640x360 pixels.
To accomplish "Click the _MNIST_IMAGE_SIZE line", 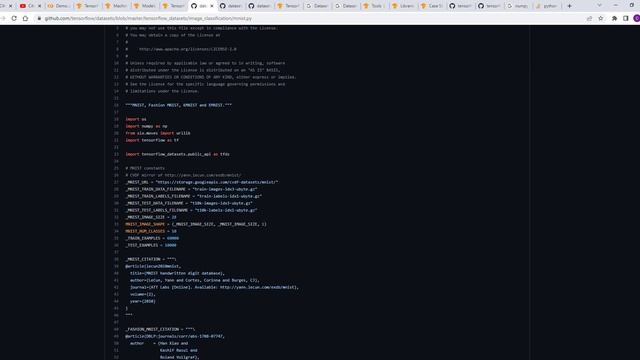I will (x=151, y=217).
